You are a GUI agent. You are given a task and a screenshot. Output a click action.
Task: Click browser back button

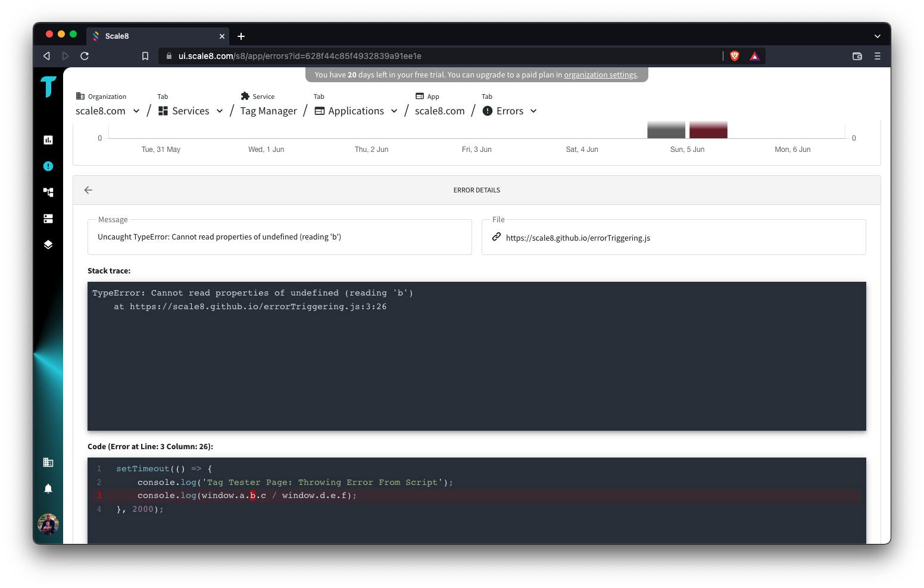point(46,56)
